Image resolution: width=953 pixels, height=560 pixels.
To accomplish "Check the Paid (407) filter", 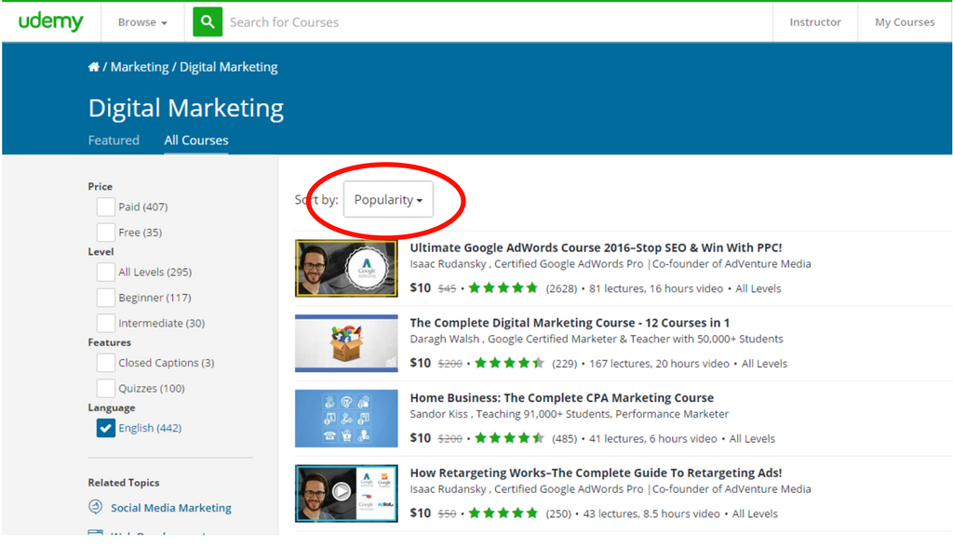I will 106,207.
